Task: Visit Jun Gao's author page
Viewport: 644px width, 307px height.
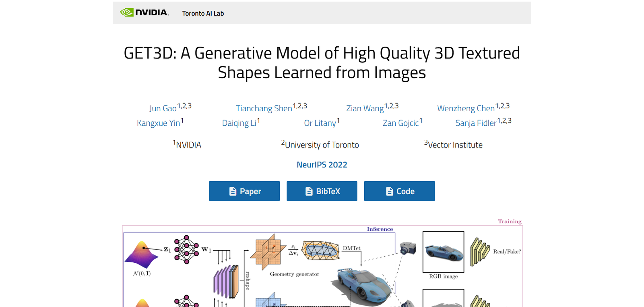Action: (x=163, y=108)
